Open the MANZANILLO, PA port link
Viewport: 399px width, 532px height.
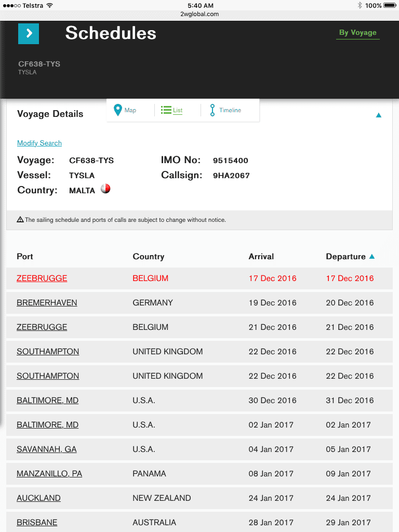pos(49,474)
